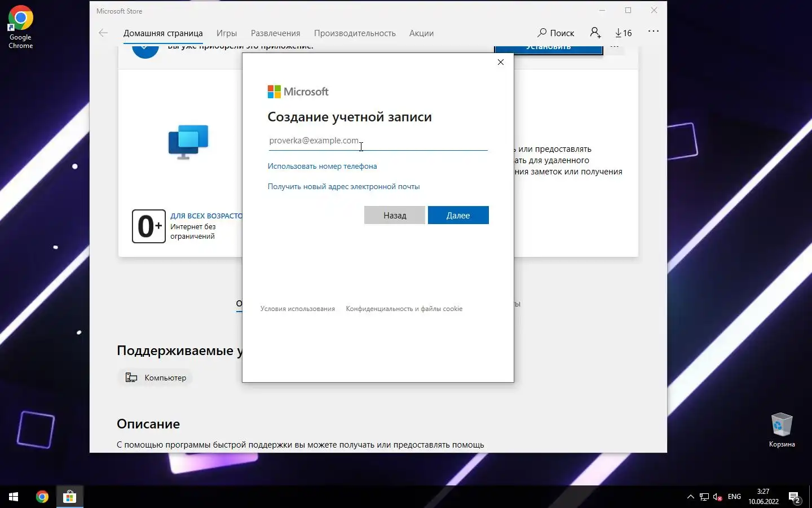Click the blue Установить button
Viewport: 812px width, 508px height.
tap(549, 50)
